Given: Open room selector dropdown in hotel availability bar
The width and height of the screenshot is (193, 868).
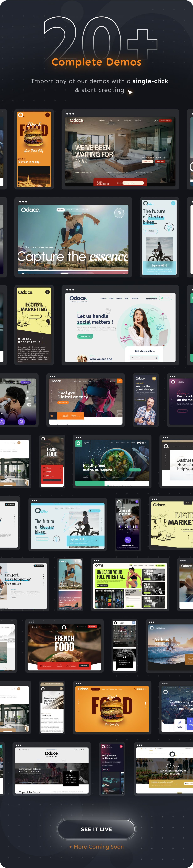Looking at the screenshot, I should 133,183.
